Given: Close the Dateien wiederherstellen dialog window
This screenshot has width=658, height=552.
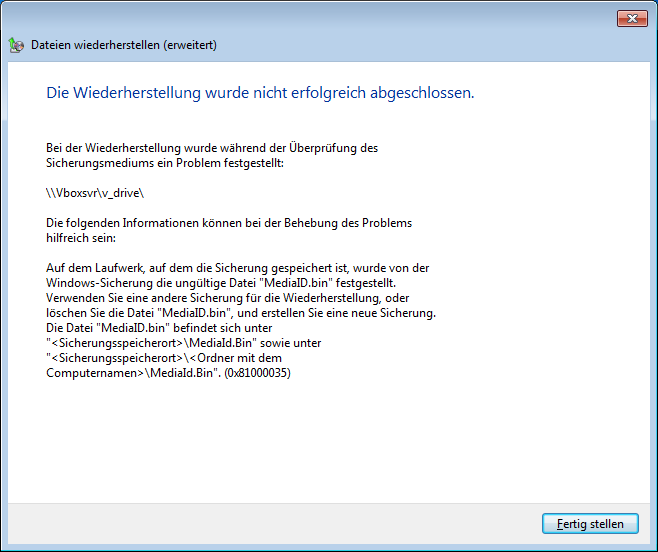Looking at the screenshot, I should point(629,17).
